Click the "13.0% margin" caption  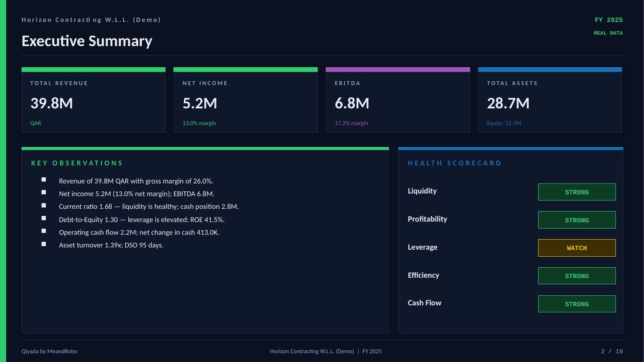point(199,123)
